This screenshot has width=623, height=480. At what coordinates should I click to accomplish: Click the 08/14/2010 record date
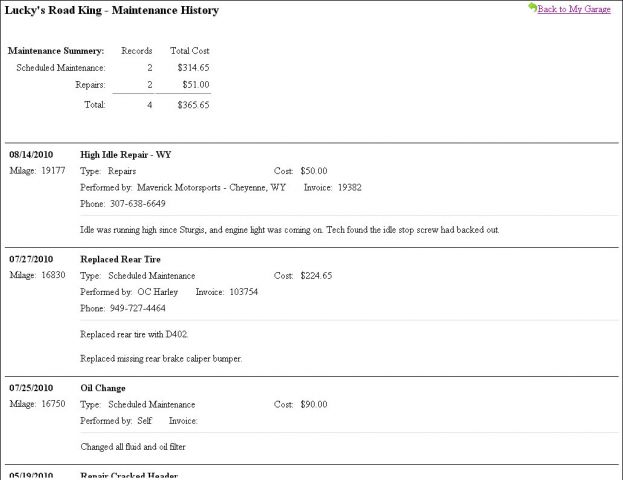coord(31,155)
